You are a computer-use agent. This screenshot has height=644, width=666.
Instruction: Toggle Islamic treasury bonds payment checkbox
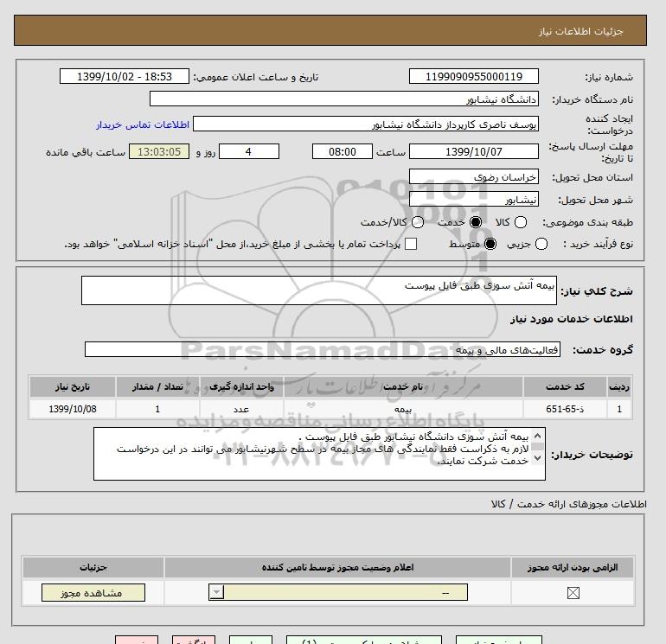click(411, 244)
